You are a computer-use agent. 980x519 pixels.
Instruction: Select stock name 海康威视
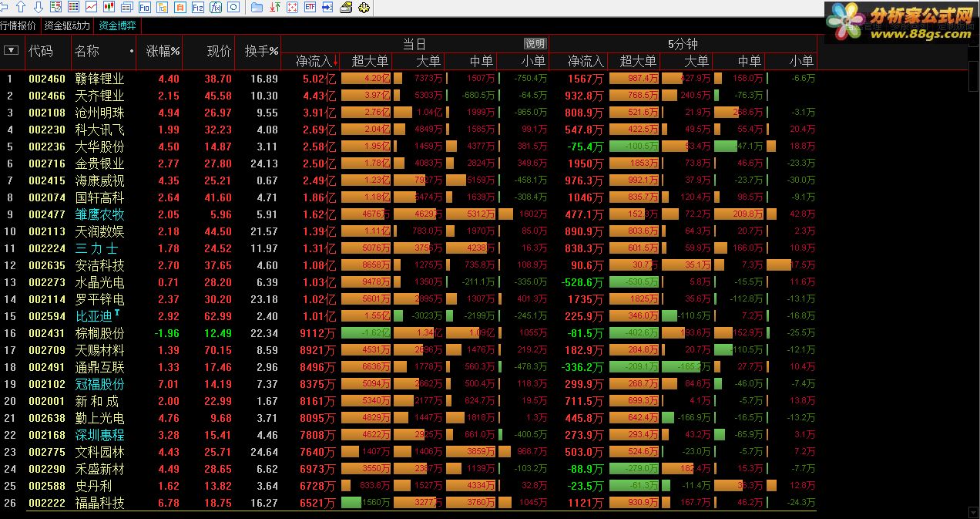point(99,180)
